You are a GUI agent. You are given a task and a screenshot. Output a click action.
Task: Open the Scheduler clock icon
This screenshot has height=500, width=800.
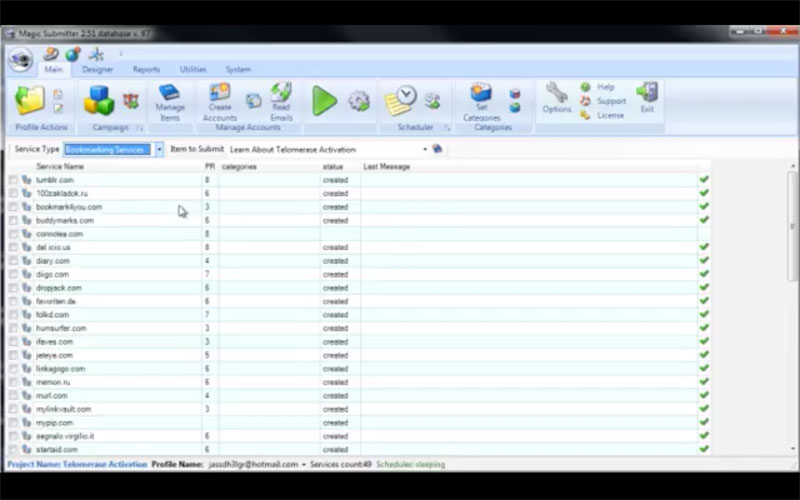[x=401, y=100]
